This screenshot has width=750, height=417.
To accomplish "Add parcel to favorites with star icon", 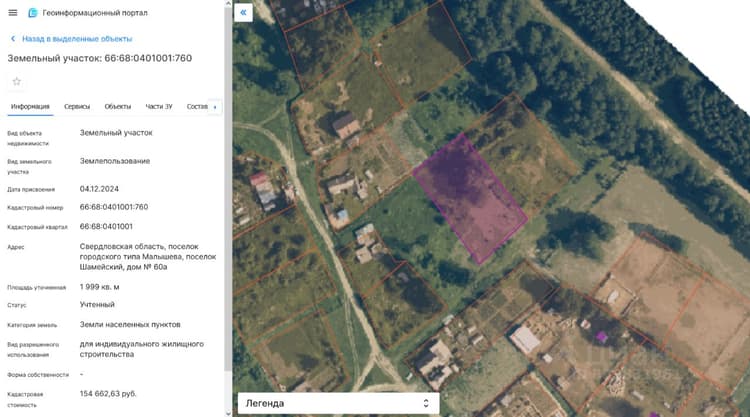I will [17, 81].
